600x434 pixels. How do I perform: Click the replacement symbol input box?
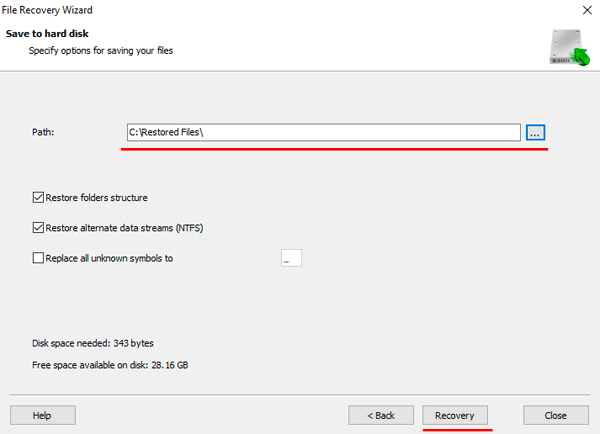[x=291, y=258]
